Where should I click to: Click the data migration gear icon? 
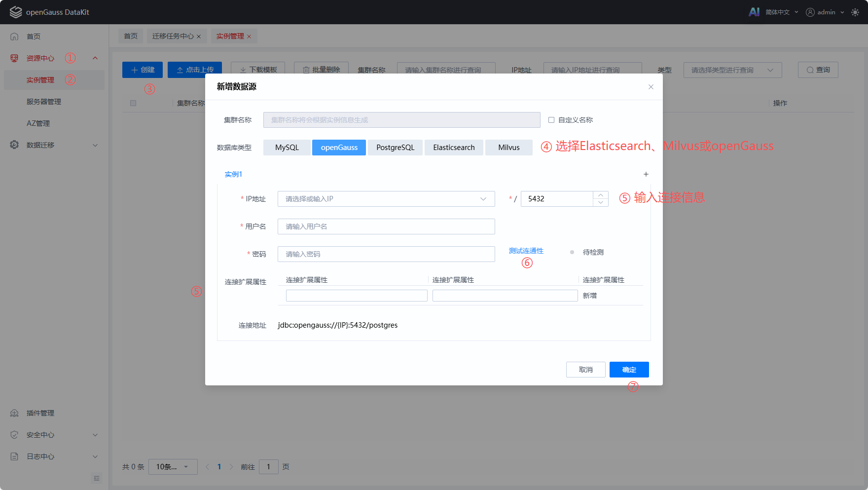coord(14,145)
